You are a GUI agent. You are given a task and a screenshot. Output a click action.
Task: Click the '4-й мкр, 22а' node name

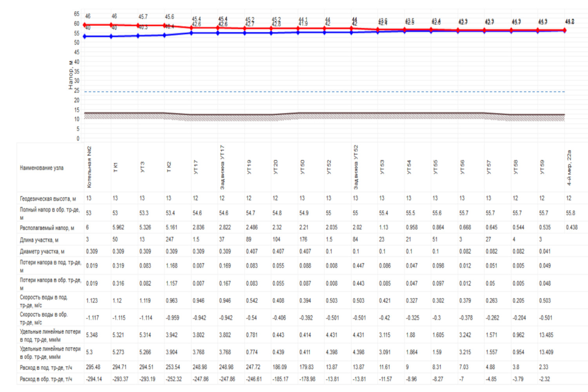(x=569, y=167)
